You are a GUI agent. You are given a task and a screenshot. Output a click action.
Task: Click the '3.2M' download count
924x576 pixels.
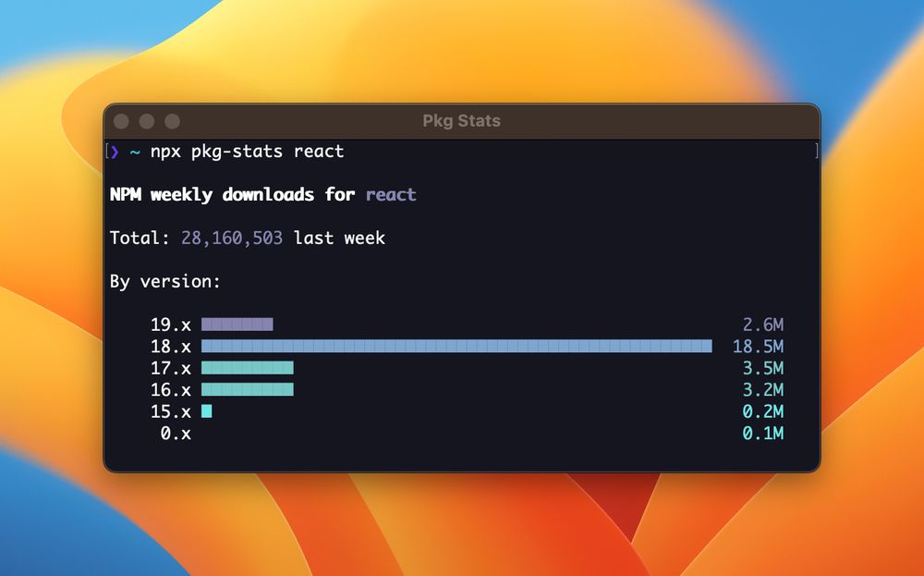pos(762,389)
